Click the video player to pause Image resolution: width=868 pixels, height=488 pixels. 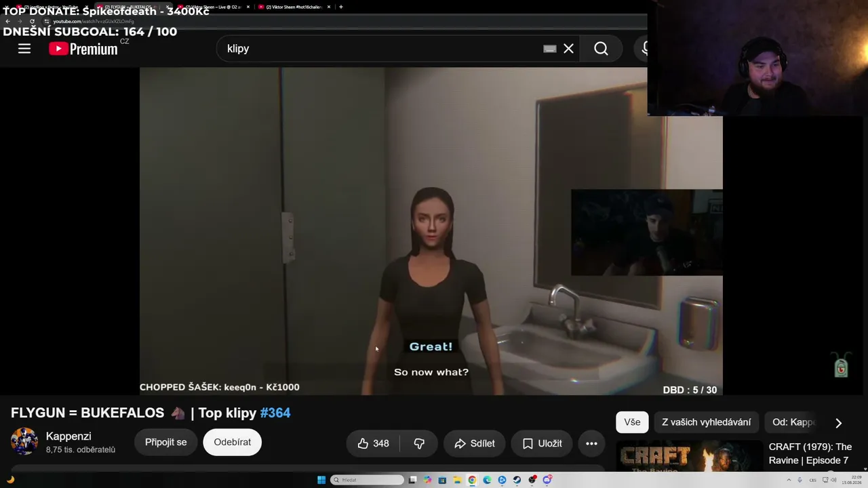pos(431,230)
